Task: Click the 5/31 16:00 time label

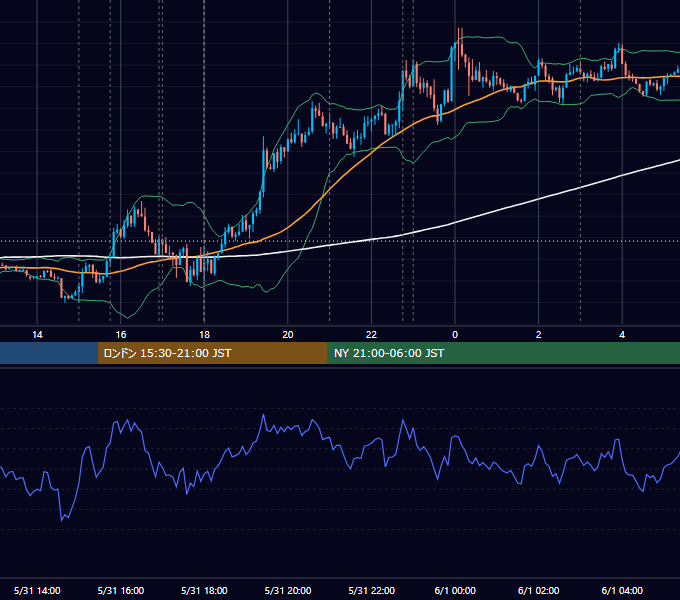Action: 121,590
